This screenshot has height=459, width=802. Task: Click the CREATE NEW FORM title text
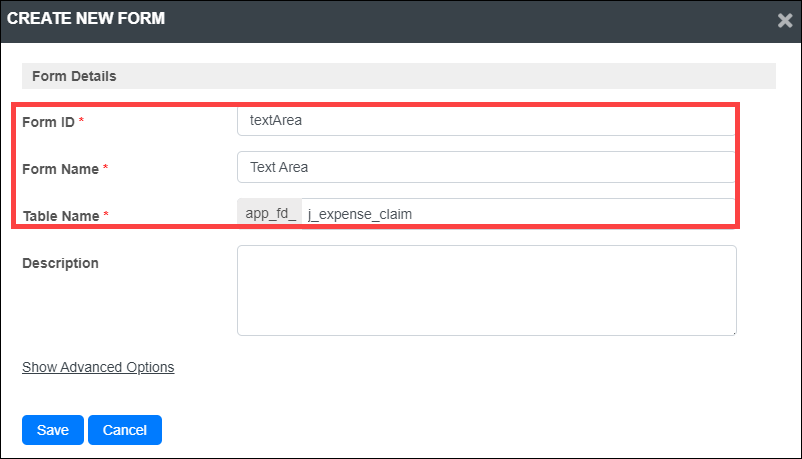(x=86, y=18)
